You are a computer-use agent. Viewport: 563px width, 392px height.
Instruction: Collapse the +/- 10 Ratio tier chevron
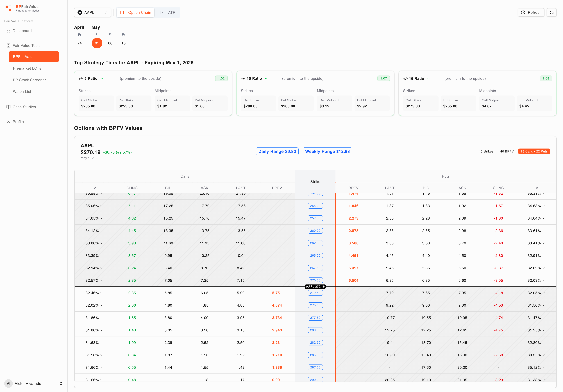tap(266, 78)
